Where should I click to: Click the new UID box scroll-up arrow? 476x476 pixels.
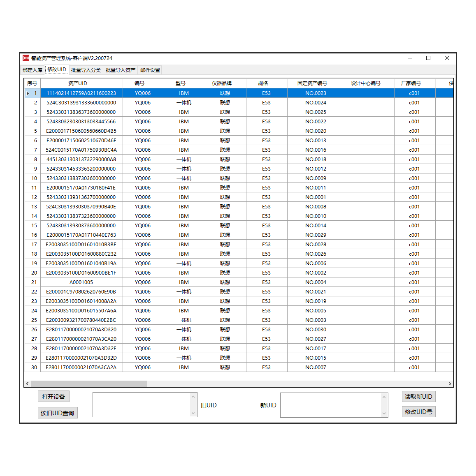click(x=384, y=397)
